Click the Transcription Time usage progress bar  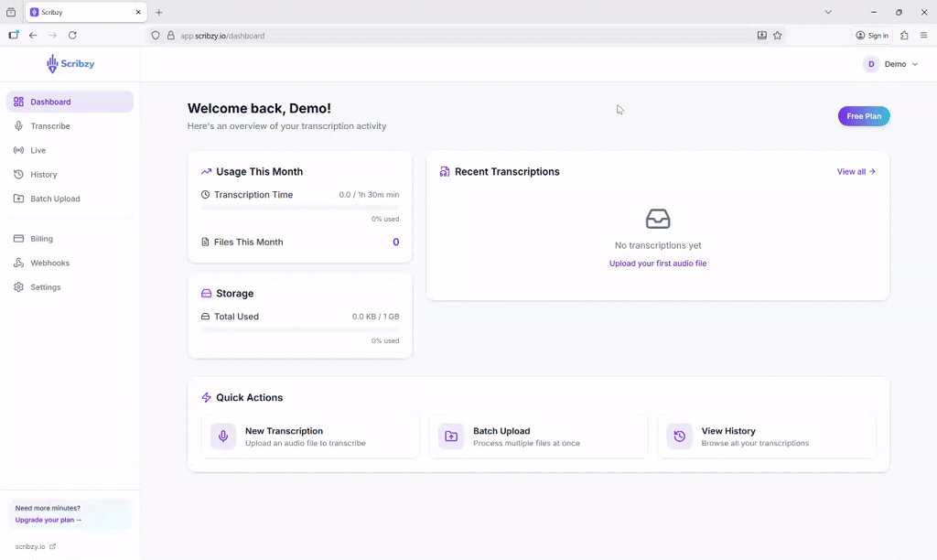pos(299,208)
